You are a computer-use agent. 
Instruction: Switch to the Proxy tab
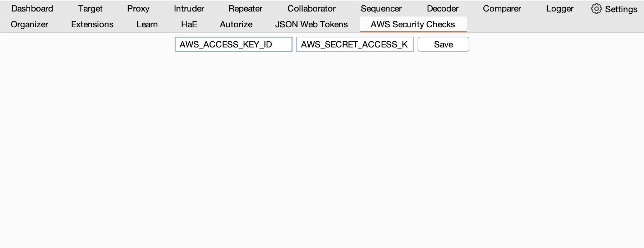138,8
